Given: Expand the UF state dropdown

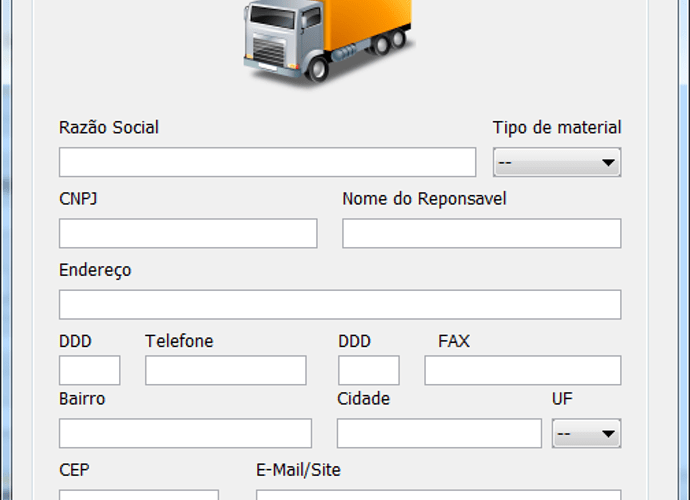Looking at the screenshot, I should 586,434.
